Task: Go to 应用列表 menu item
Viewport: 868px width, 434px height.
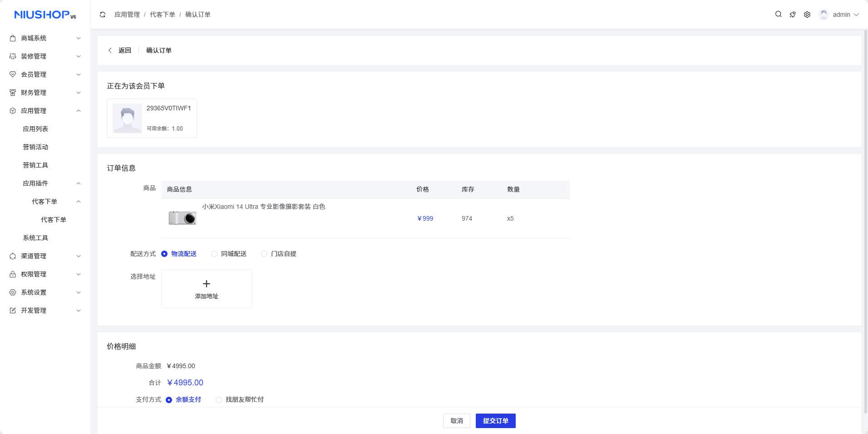Action: (x=35, y=129)
